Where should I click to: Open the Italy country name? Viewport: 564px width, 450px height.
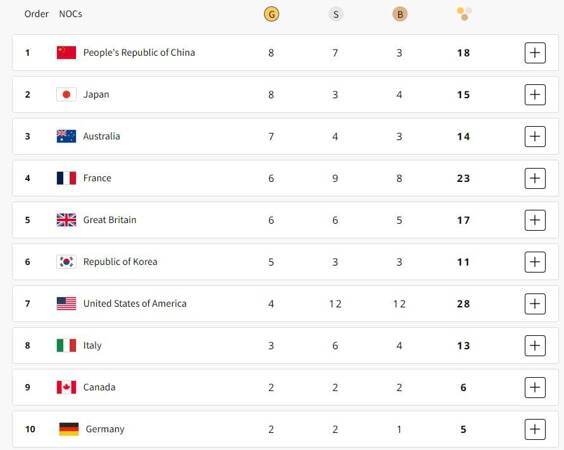coord(92,346)
